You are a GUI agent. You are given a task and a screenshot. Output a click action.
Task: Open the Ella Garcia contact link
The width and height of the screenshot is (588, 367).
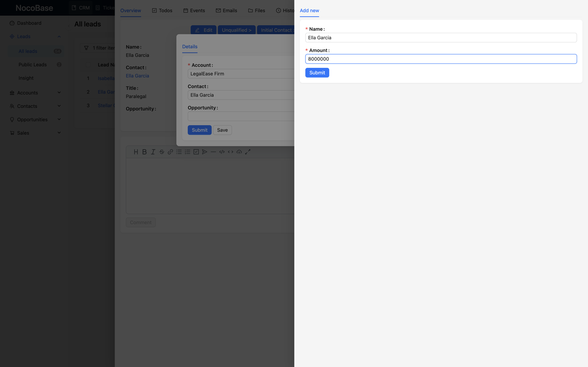click(x=137, y=76)
